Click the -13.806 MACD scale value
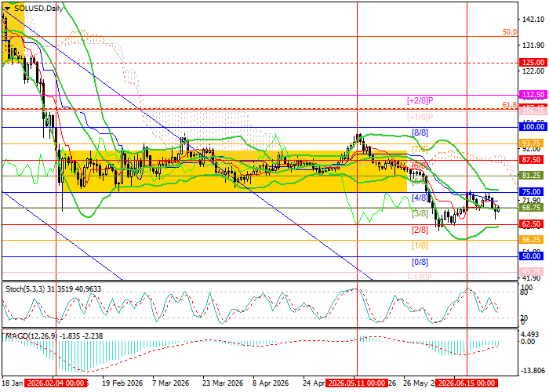 533,371
